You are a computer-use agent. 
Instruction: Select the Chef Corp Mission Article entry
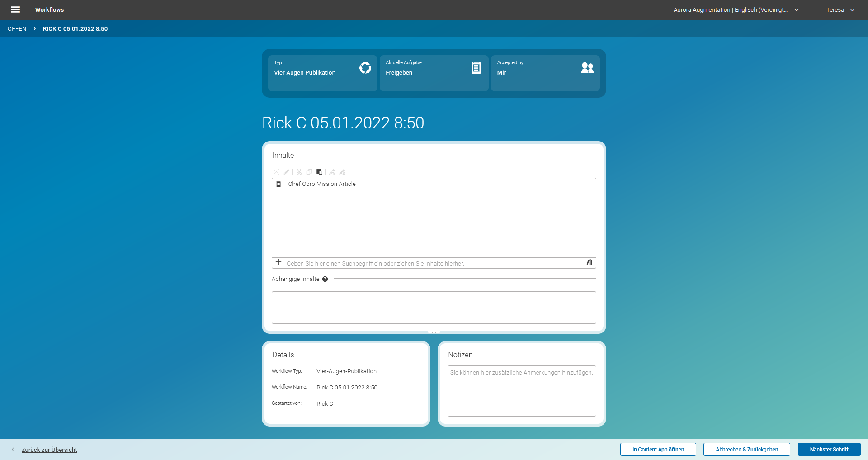(321, 184)
